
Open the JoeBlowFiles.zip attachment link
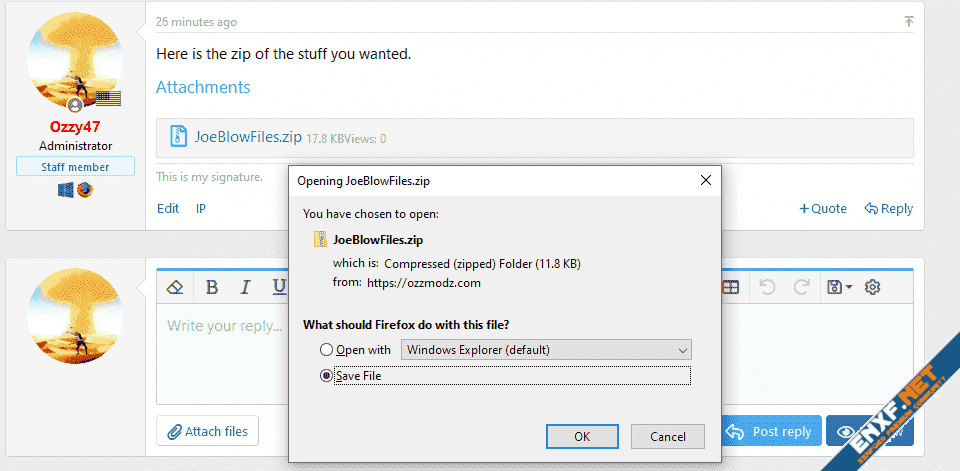(x=248, y=137)
